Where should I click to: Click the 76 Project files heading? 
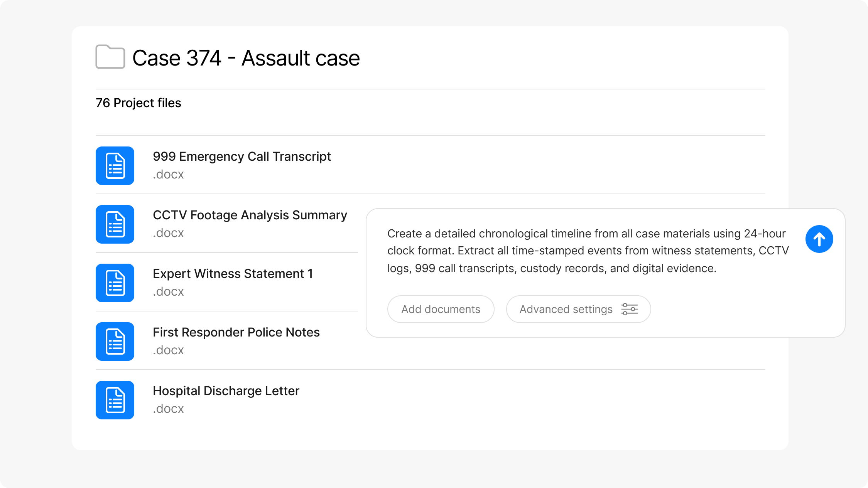138,103
